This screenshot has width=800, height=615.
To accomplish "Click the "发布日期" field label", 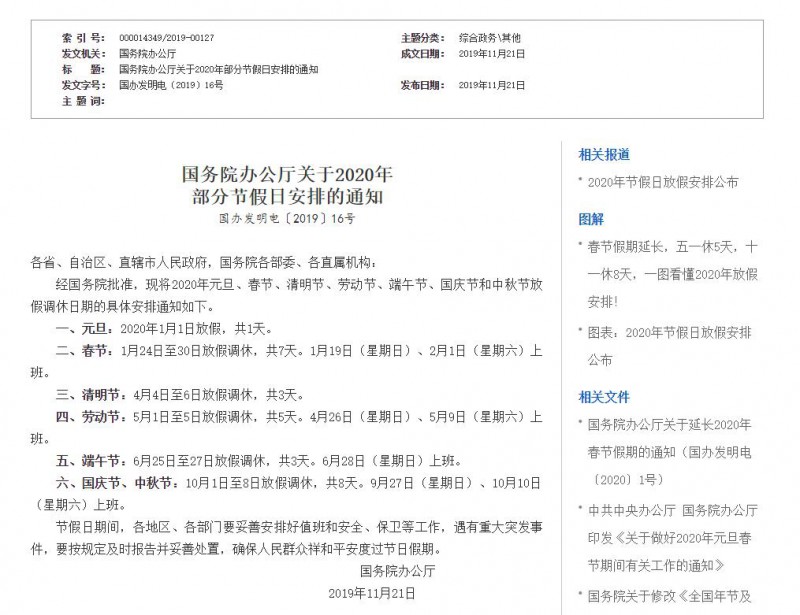I will 422,85.
